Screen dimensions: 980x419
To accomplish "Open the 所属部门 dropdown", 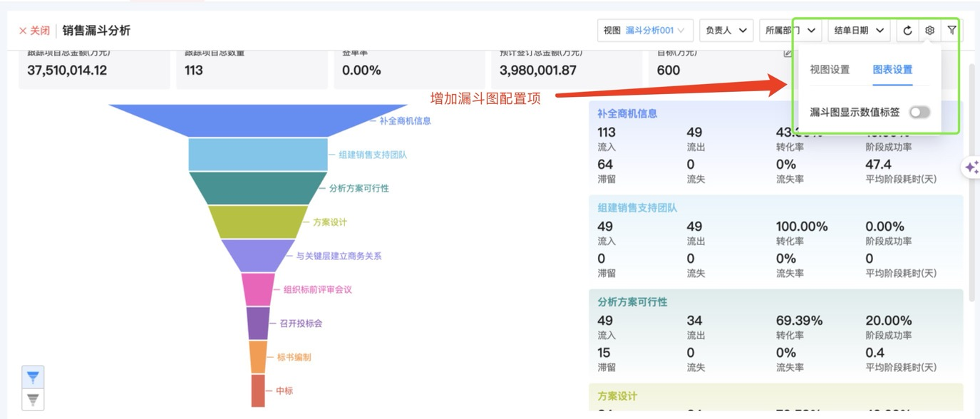I will tap(790, 31).
